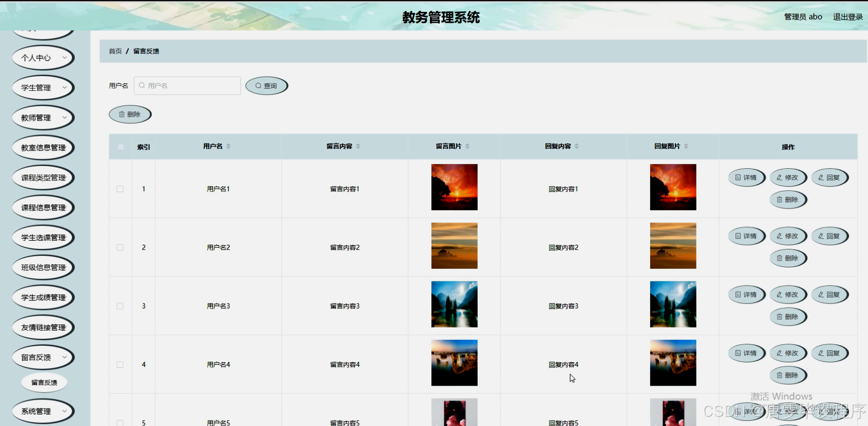Edit row 用户名2 with 修改
868x426 pixels.
(788, 236)
